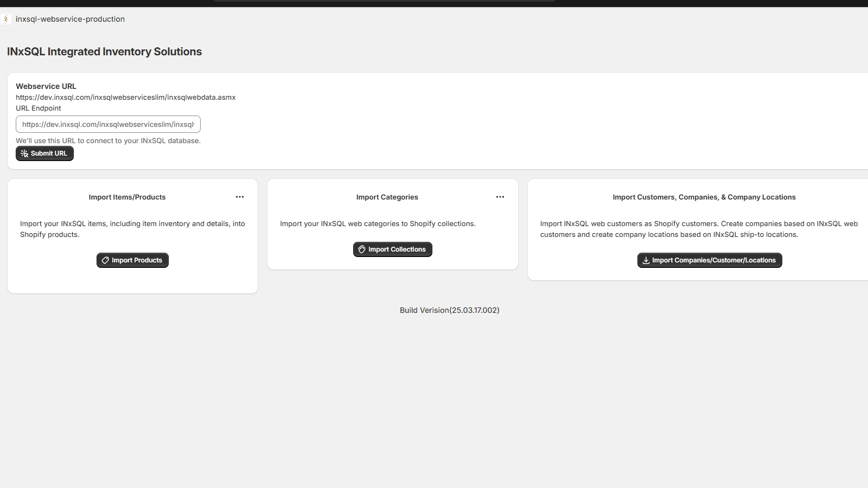Click the tags icon in Import Collections button

[362, 249]
